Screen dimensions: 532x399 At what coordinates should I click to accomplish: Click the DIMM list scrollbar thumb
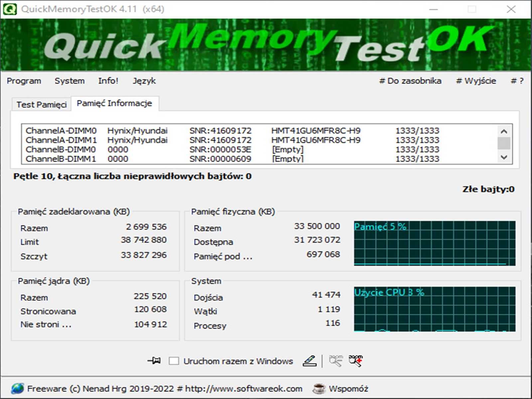504,143
